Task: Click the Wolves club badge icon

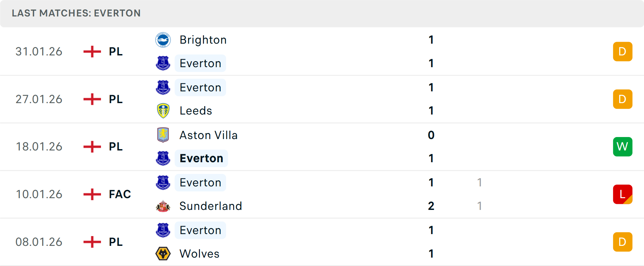Action: tap(163, 254)
